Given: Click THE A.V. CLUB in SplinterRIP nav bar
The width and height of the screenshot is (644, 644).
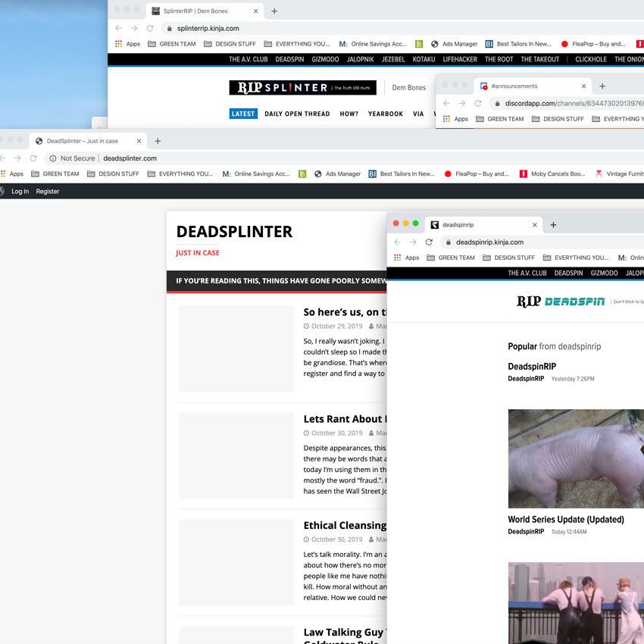Looking at the screenshot, I should [x=248, y=59].
